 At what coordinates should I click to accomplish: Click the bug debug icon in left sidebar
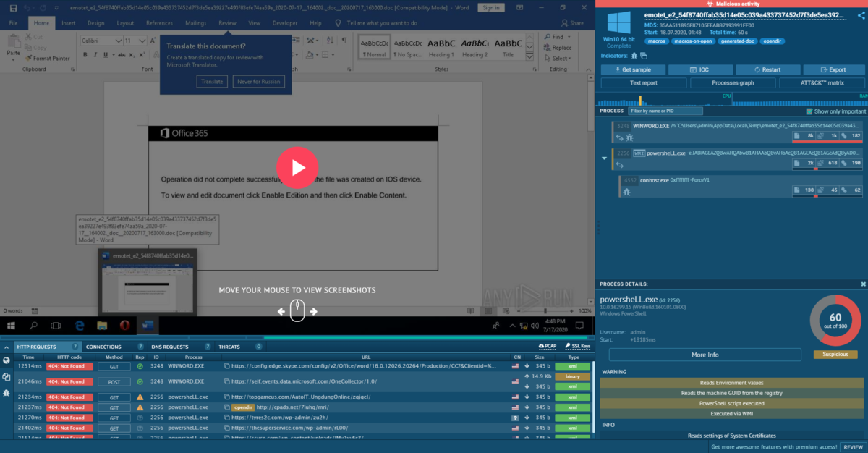coord(7,392)
